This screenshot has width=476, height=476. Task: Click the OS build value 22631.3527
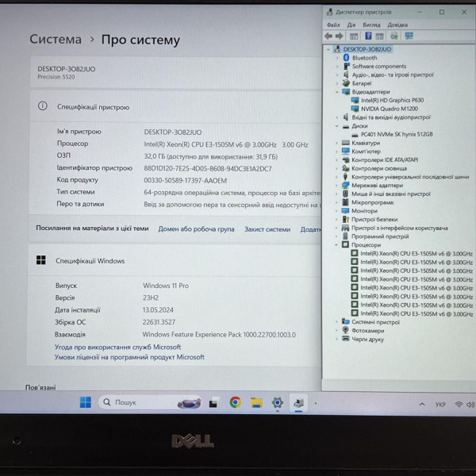159,322
